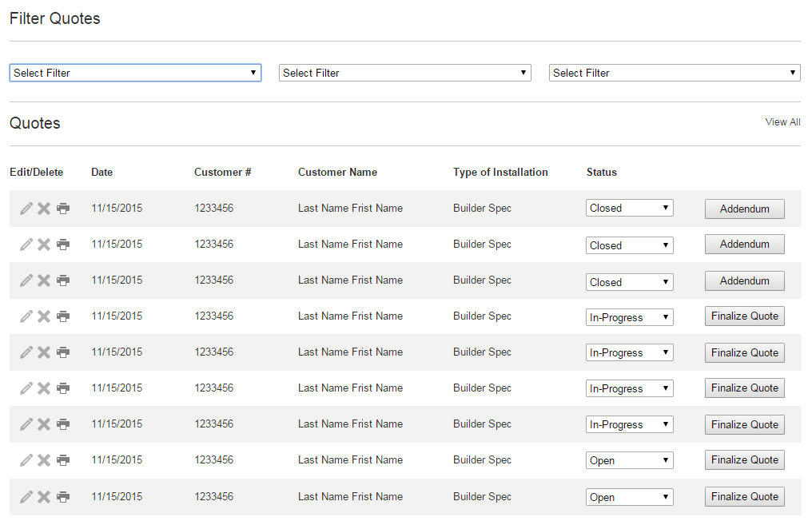Finalize the first Open quote

point(745,460)
